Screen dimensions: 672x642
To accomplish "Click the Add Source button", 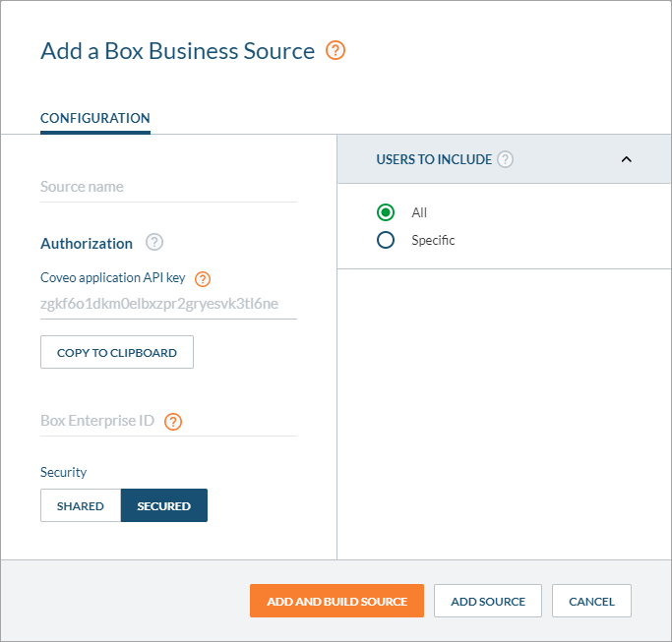I will [488, 602].
